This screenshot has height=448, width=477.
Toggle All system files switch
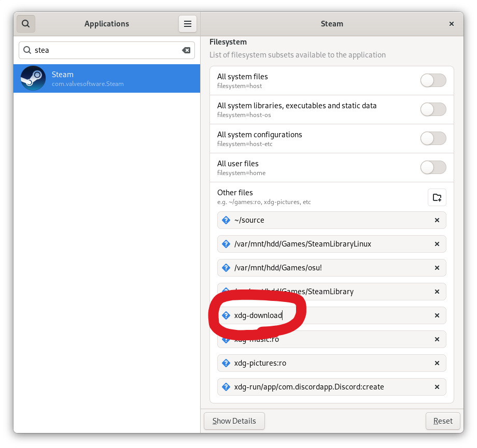click(x=433, y=81)
